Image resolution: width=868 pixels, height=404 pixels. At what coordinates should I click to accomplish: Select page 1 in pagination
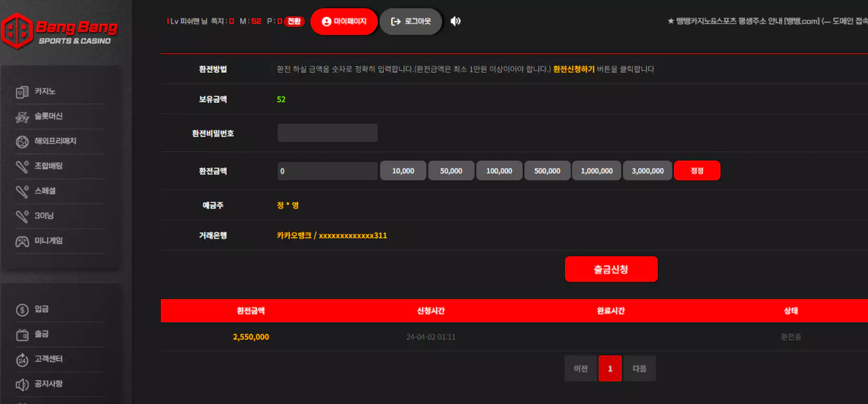coord(610,369)
